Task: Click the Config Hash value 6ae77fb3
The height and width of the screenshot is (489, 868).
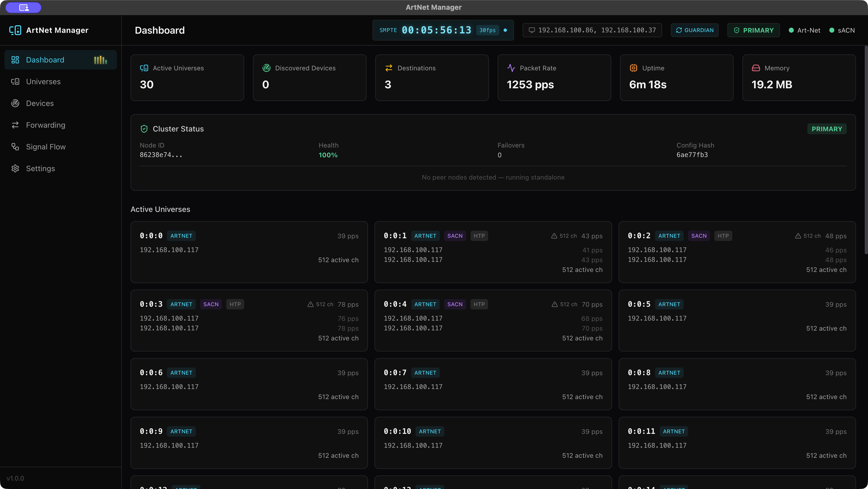Action: pos(692,155)
